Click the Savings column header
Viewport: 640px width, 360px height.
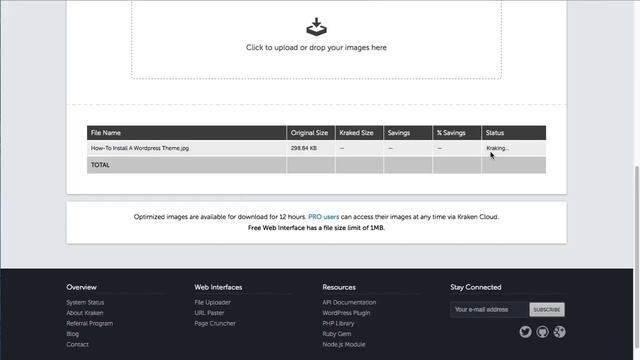(408, 133)
